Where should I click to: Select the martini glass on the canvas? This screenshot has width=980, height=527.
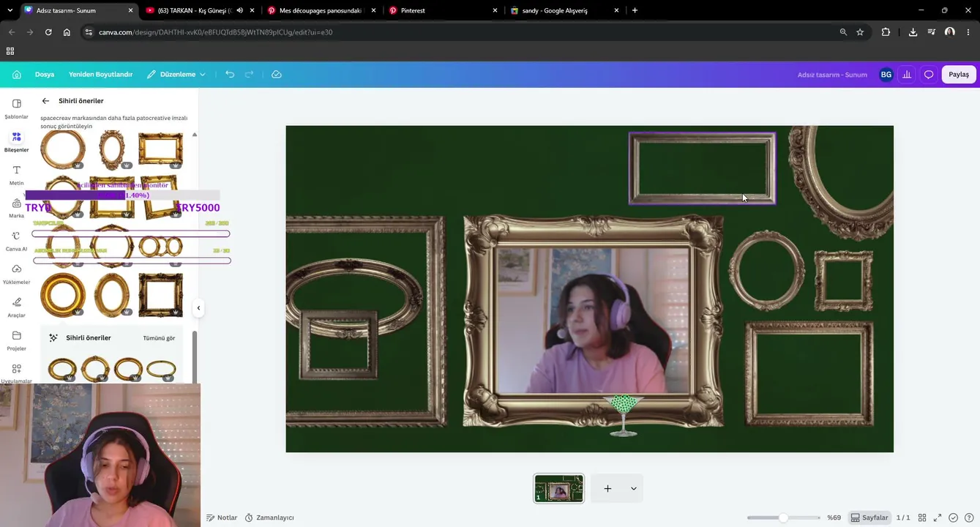624,415
